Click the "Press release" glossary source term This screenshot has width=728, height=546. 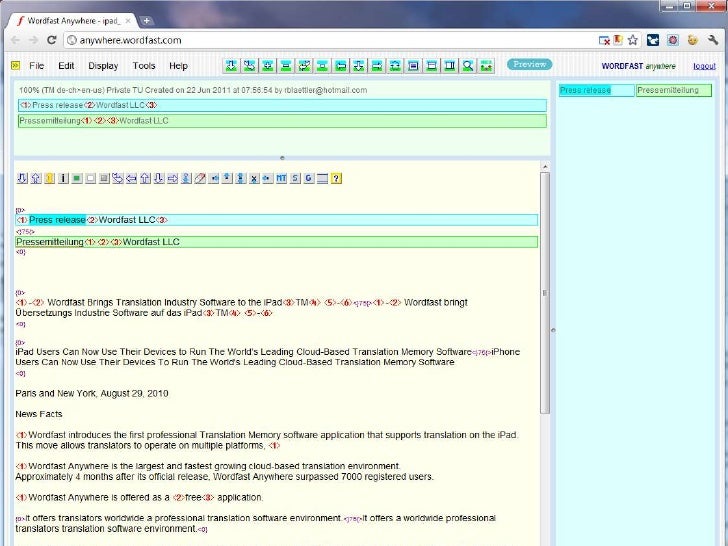596,90
